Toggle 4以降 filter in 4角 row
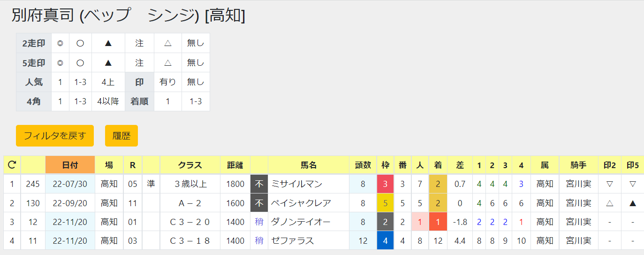The height and width of the screenshot is (255, 644). coord(108,101)
